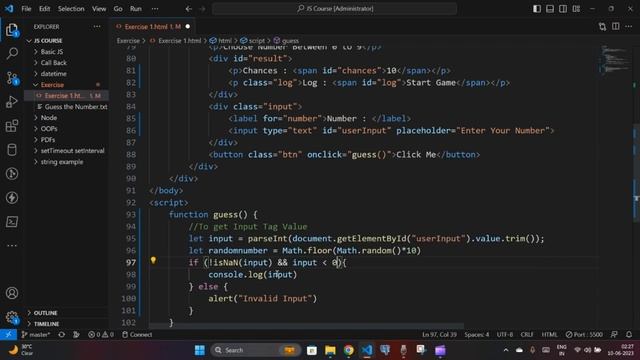Screen dimensions: 640x360
Task: Click the JS Course command center search box
Action: (x=335, y=9)
